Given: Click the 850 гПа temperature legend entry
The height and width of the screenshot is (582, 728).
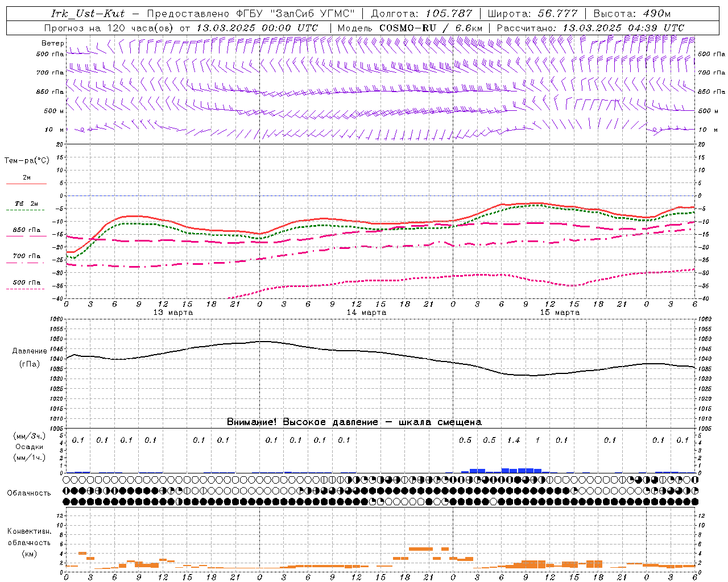Looking at the screenshot, I should point(27,230).
